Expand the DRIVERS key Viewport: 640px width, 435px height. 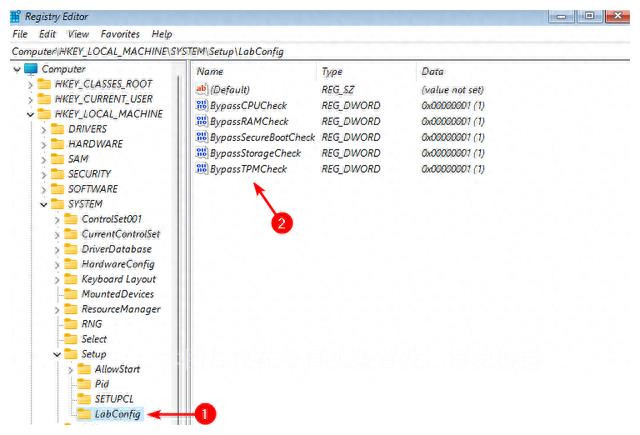pos(44,130)
